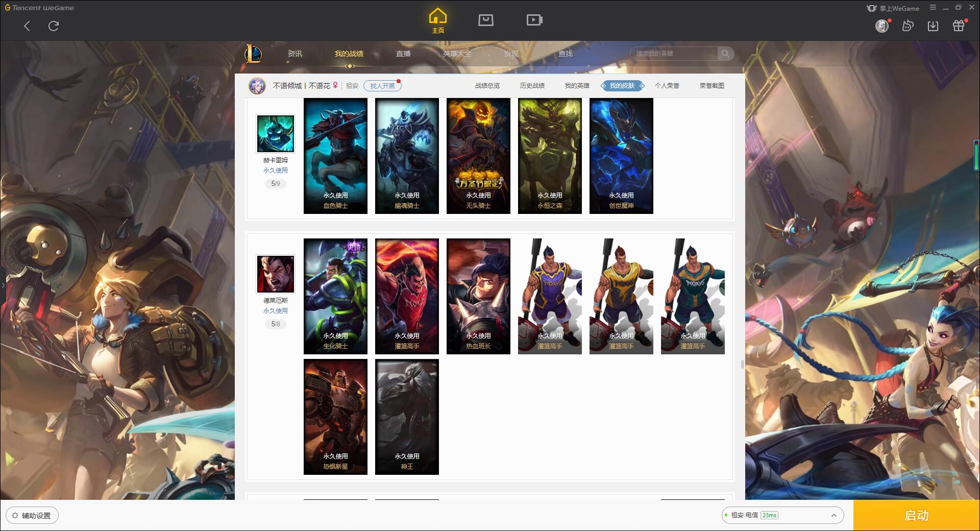Open the 创世魔神 skin card

coord(621,156)
